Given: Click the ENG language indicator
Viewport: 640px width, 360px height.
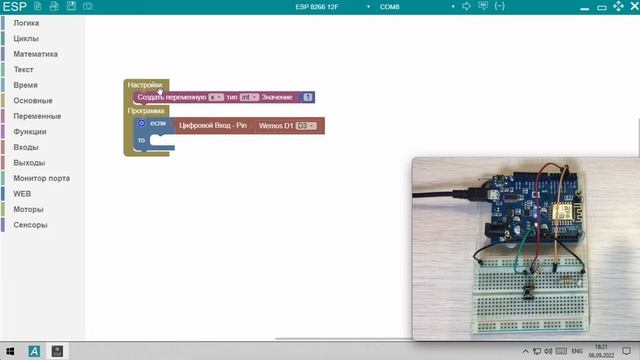Looking at the screenshot, I should [577, 351].
